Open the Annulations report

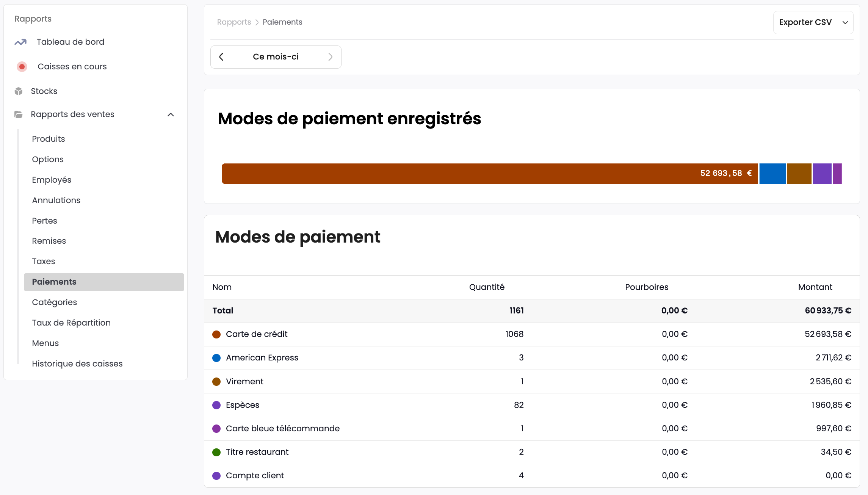coord(56,200)
